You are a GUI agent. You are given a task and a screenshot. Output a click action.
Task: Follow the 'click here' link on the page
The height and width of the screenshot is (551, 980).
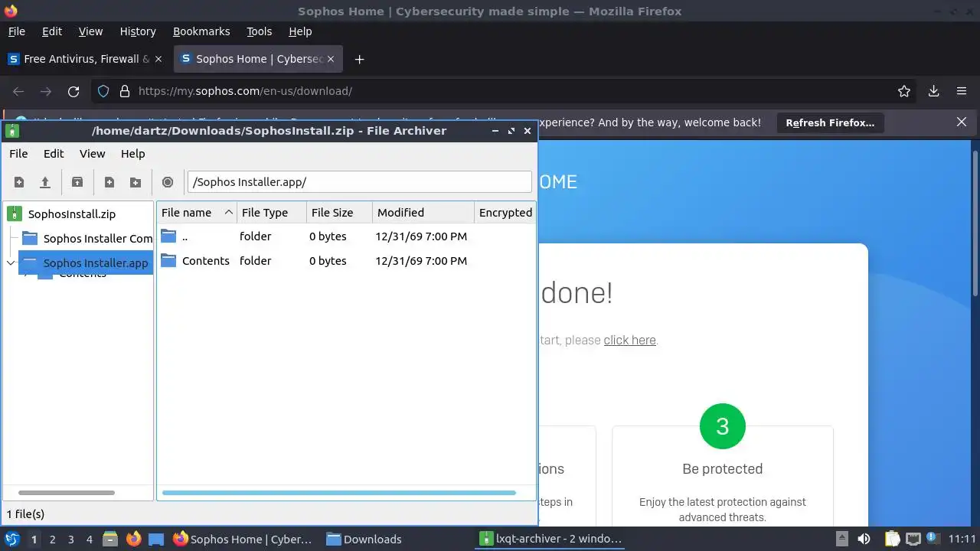point(629,340)
